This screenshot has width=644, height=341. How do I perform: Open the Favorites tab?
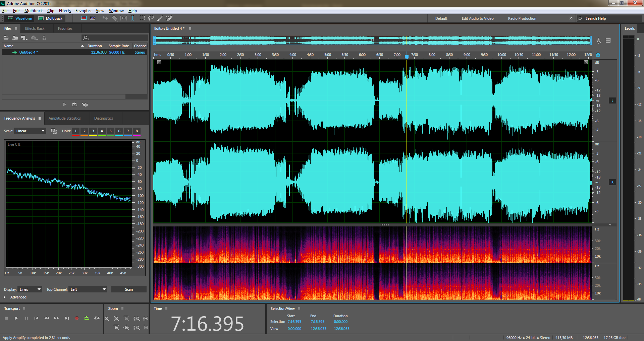pyautogui.click(x=65, y=28)
